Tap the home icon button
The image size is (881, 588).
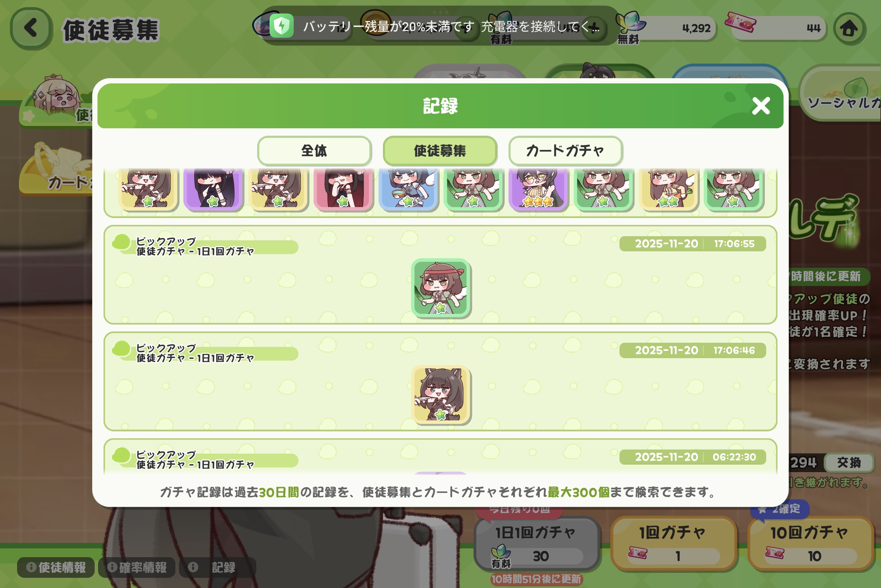(x=849, y=29)
